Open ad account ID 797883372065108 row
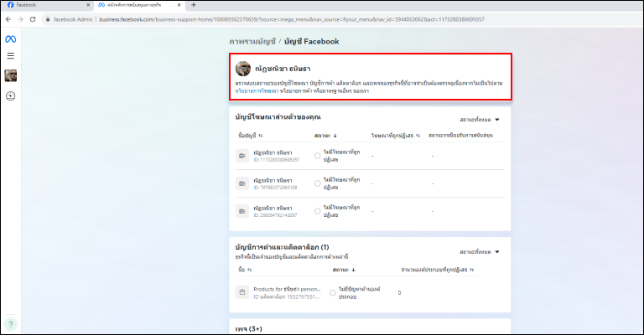 pyautogui.click(x=370, y=183)
